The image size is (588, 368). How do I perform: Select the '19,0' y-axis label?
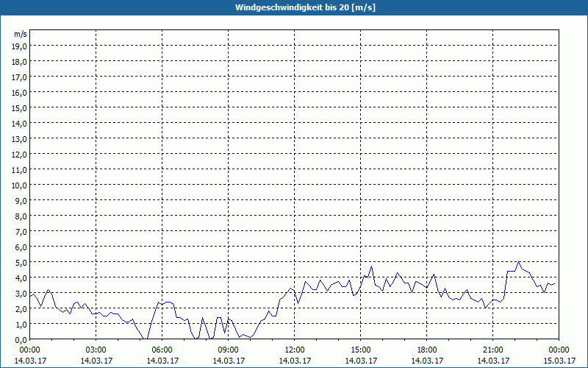pyautogui.click(x=21, y=46)
